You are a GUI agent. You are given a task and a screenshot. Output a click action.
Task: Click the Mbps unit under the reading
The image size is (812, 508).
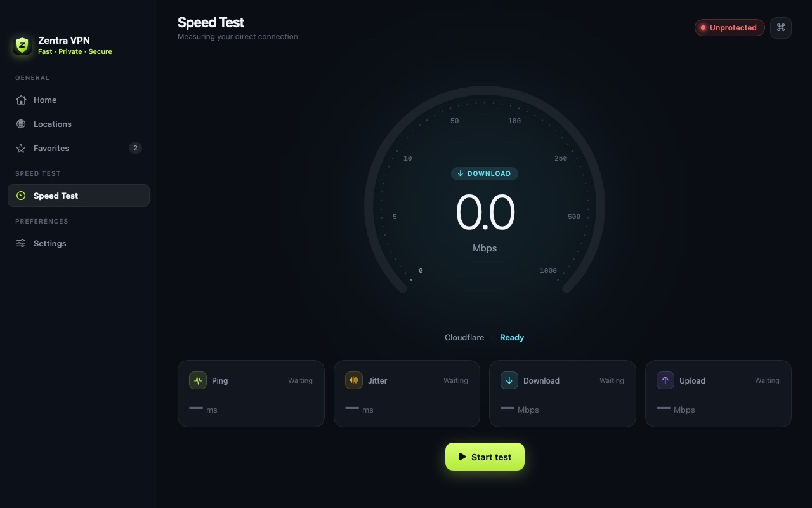485,248
